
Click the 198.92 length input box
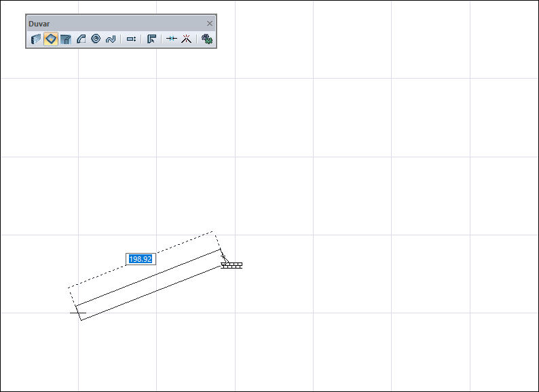(141, 259)
